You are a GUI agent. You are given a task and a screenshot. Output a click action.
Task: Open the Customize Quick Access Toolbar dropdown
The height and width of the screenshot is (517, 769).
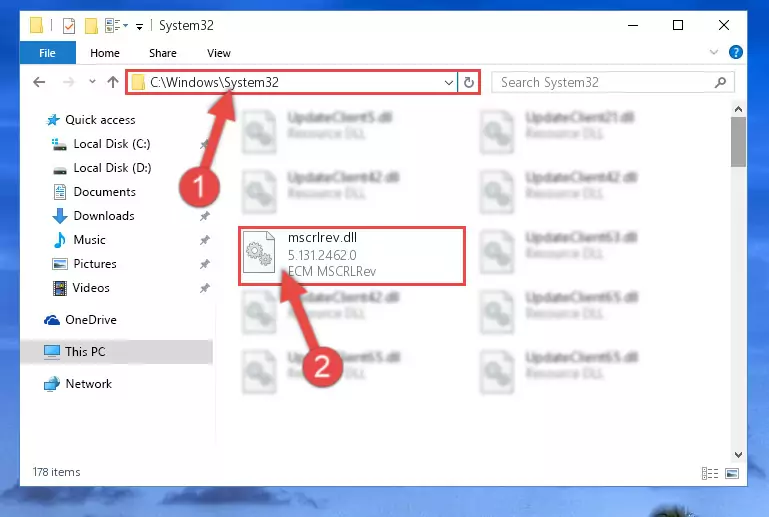(x=140, y=26)
